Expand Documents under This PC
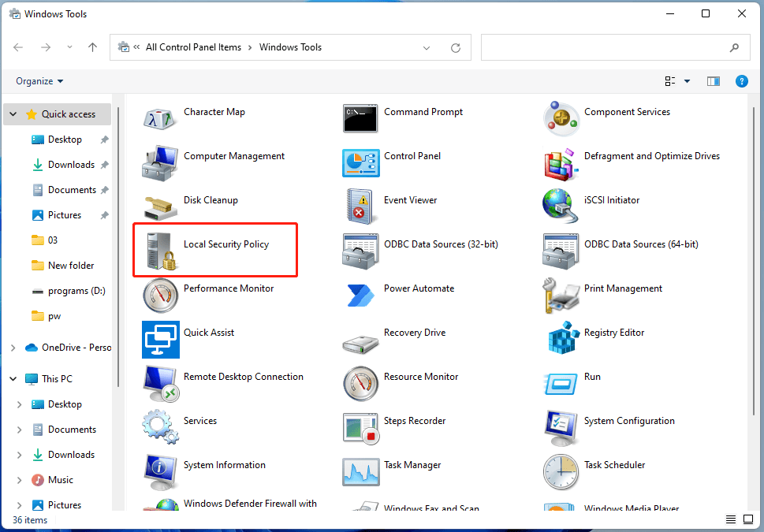 19,430
